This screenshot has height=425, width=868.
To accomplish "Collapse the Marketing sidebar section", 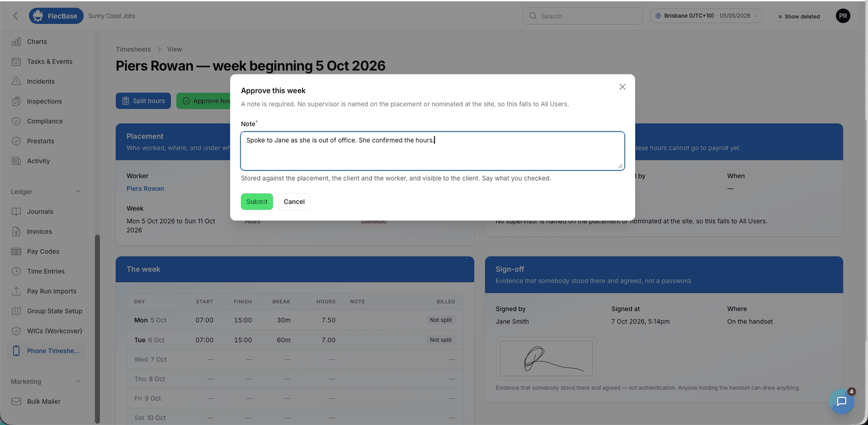I will coord(78,382).
